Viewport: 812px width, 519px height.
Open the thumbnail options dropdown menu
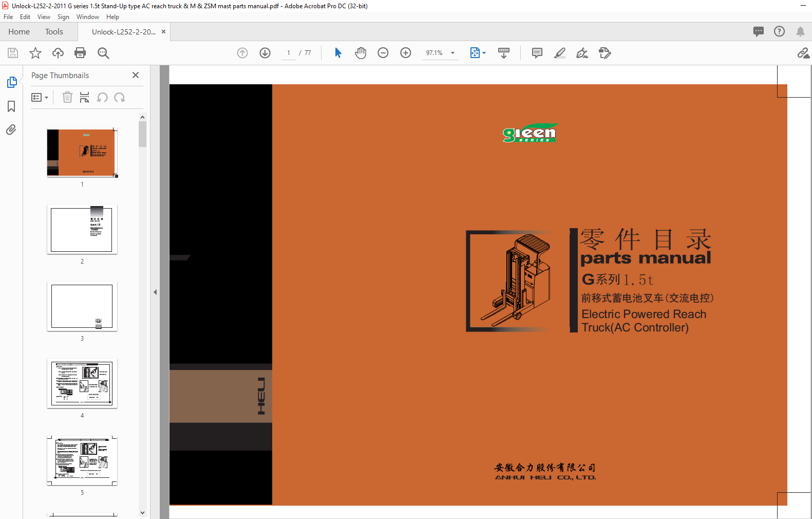pyautogui.click(x=40, y=97)
